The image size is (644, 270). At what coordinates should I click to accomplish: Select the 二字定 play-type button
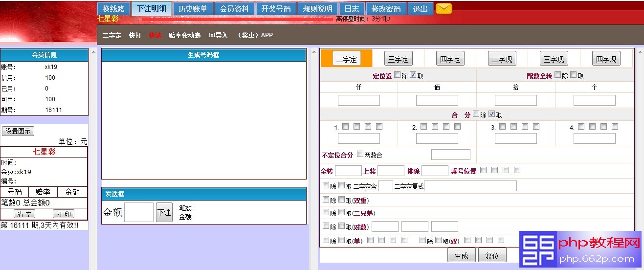[x=347, y=59]
